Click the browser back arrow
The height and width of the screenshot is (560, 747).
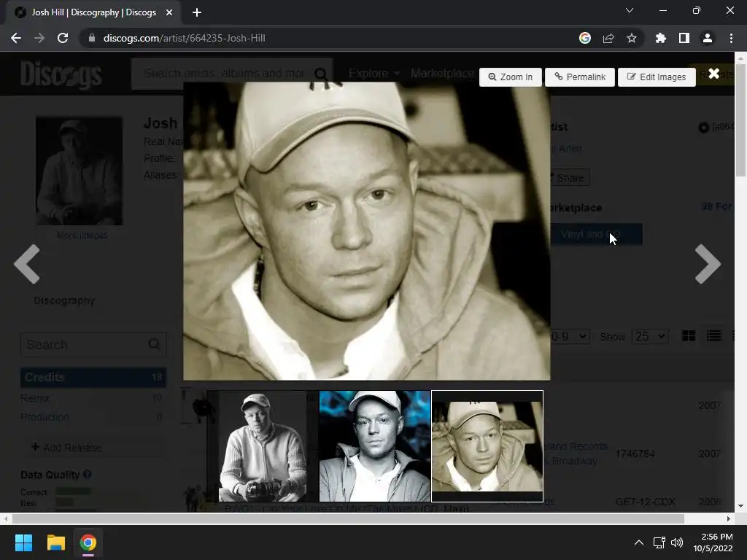pyautogui.click(x=16, y=38)
